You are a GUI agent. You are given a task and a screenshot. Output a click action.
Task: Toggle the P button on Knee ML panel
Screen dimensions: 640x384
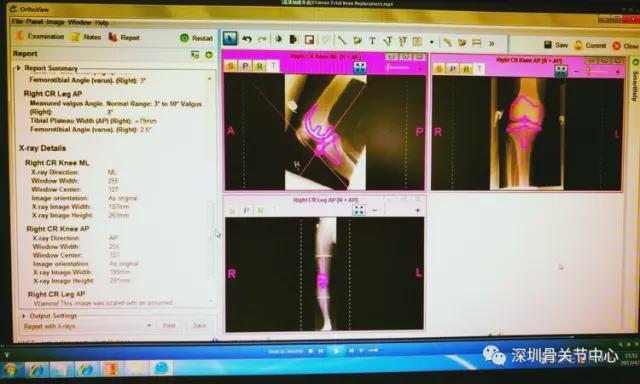[x=245, y=66]
